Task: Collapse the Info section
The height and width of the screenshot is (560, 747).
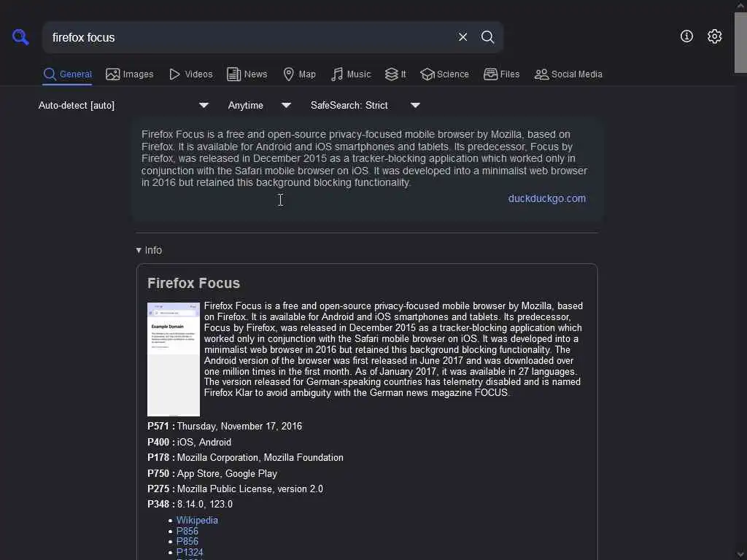Action: 149,251
